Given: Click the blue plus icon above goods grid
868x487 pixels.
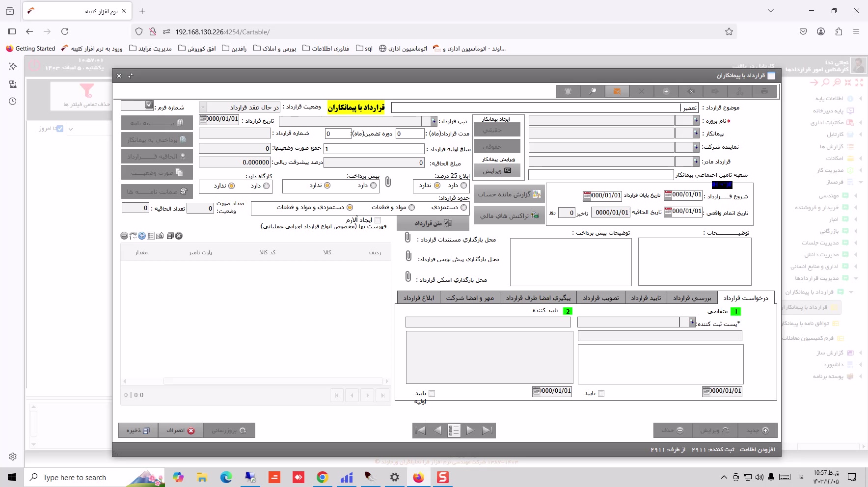Looking at the screenshot, I should click(x=142, y=236).
